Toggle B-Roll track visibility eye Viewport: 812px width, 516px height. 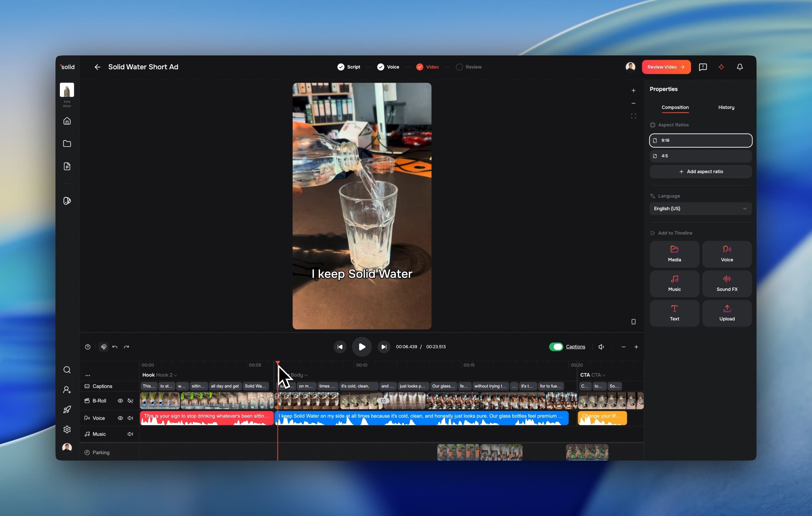[x=120, y=401]
